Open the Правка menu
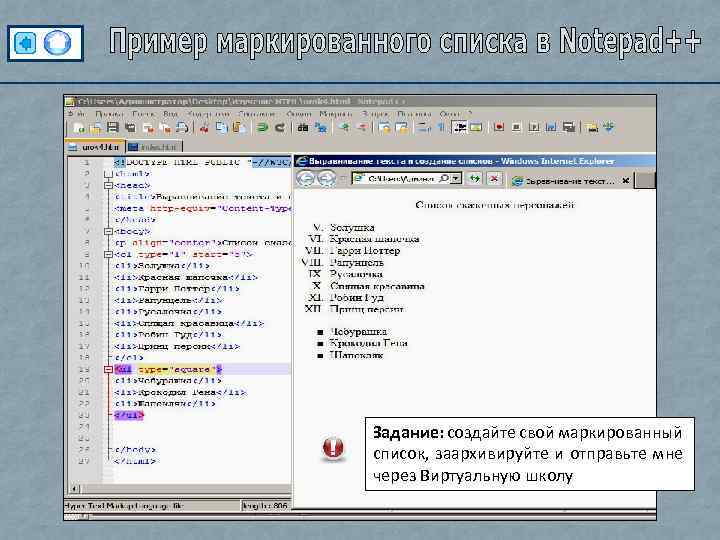This screenshot has width=720, height=540. coord(109,113)
